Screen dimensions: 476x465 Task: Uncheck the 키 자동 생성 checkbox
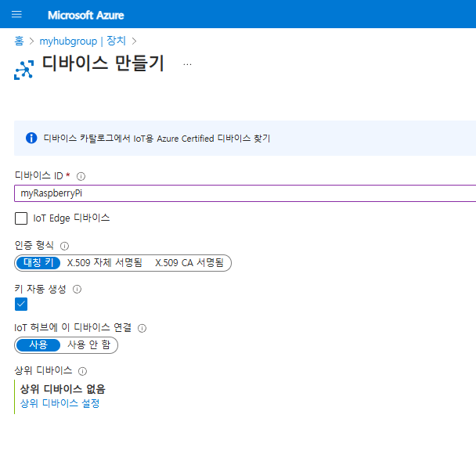(21, 305)
